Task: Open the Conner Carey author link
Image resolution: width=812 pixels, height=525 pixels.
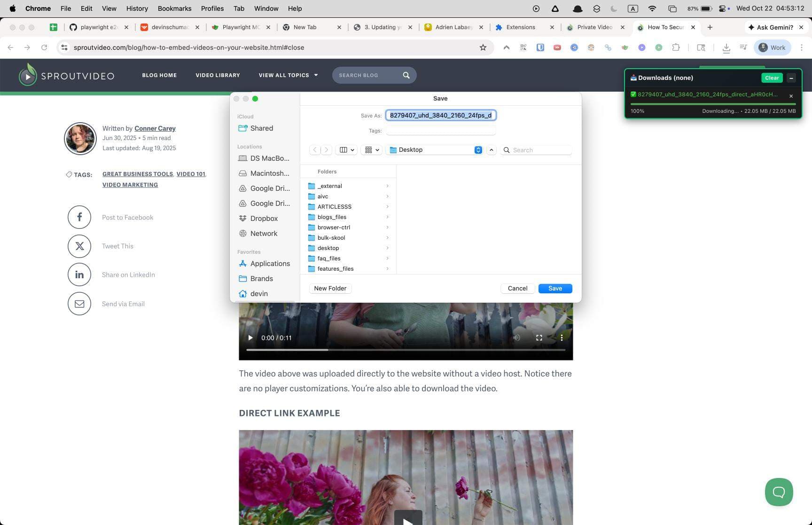Action: pos(155,128)
